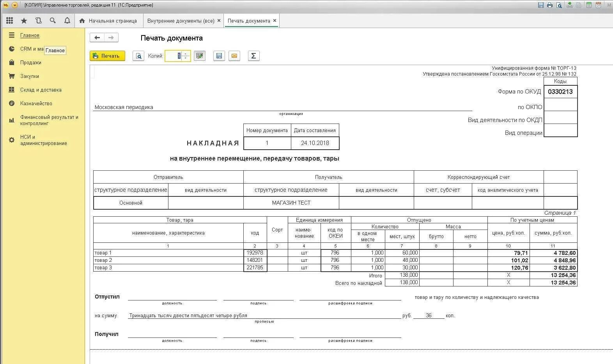The image size is (613, 364).
Task: Click the Продажи bag icon
Action: (12, 62)
